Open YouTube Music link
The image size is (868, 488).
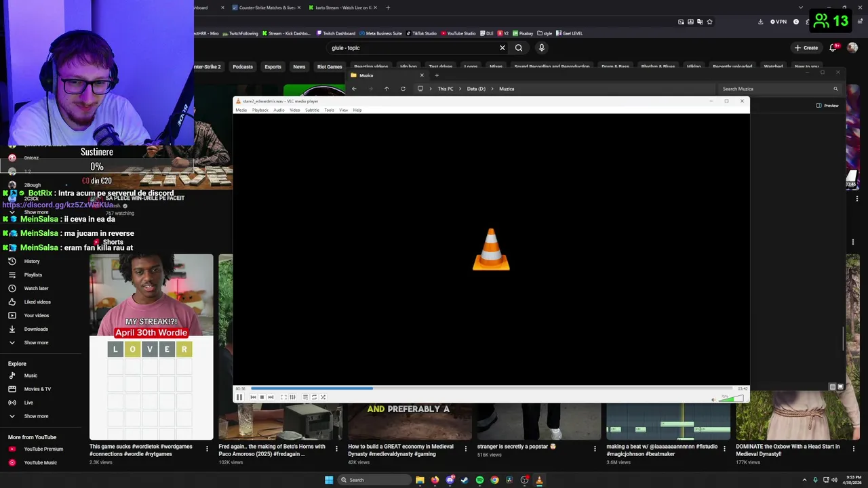pyautogui.click(x=40, y=463)
